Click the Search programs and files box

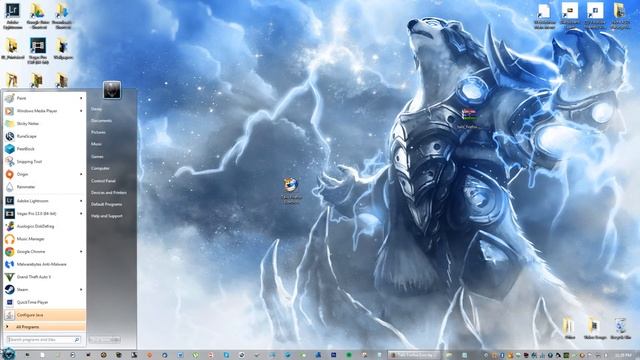[43, 340]
